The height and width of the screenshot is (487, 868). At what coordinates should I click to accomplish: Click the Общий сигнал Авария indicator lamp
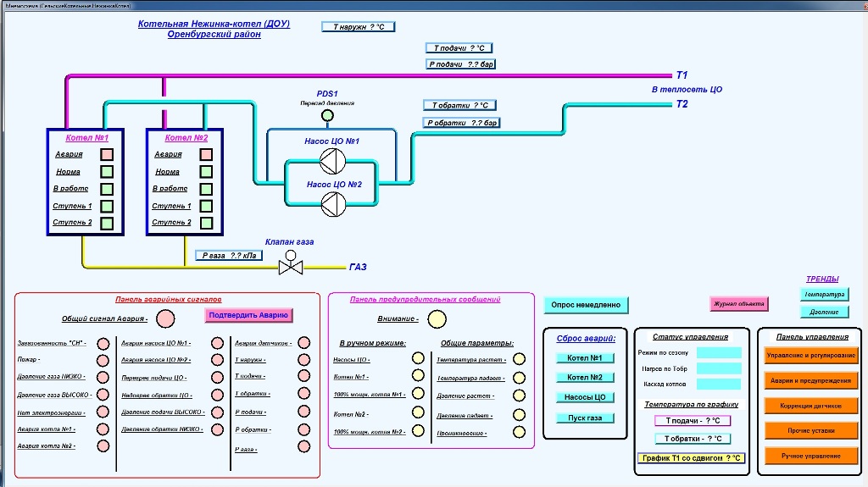click(165, 318)
